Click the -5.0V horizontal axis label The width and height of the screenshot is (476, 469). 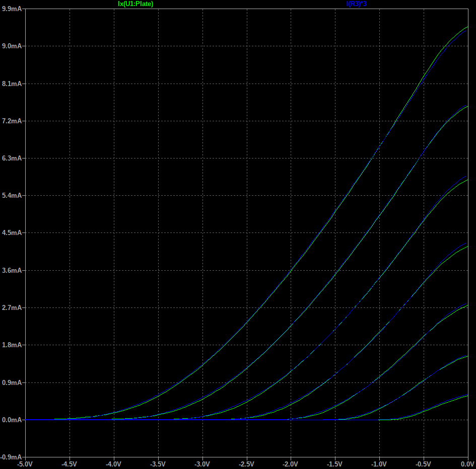[25, 464]
